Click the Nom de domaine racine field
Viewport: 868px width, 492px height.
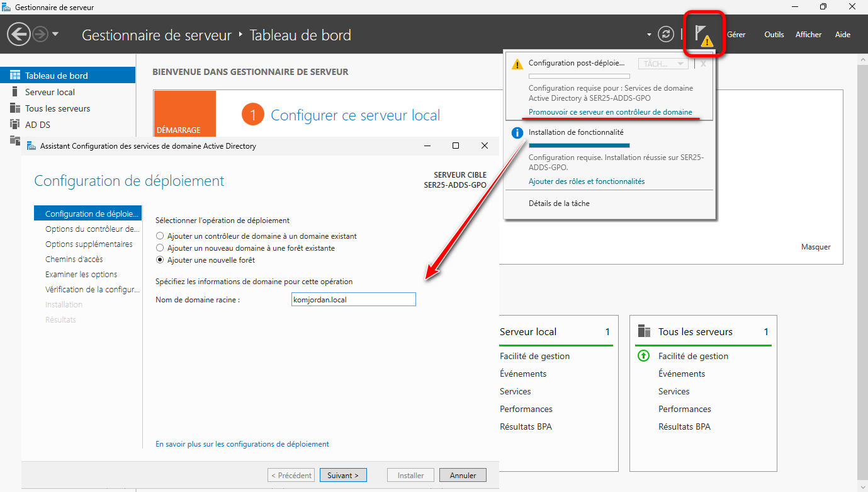click(354, 299)
